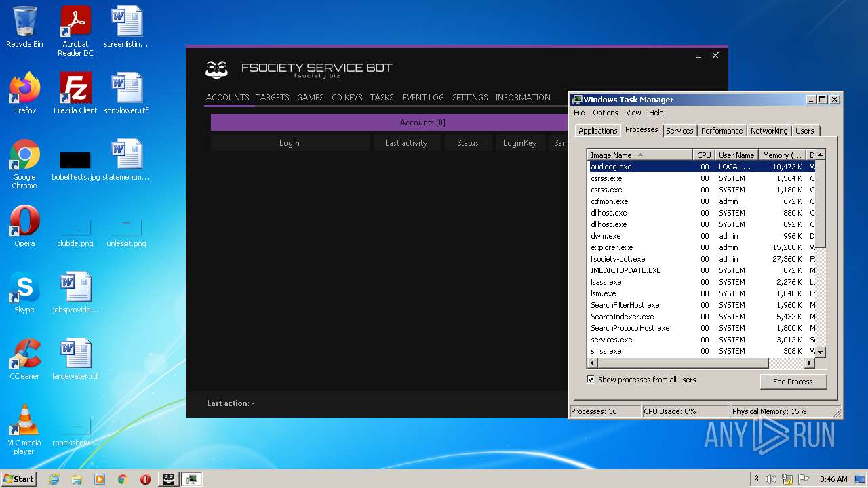Switch to Services tab in Task Manager

(679, 131)
